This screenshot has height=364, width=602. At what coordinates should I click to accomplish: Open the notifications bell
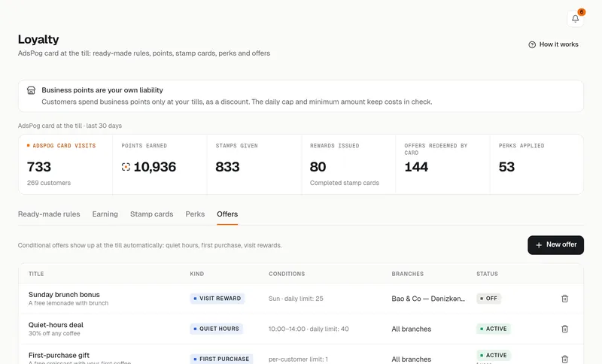(x=575, y=18)
